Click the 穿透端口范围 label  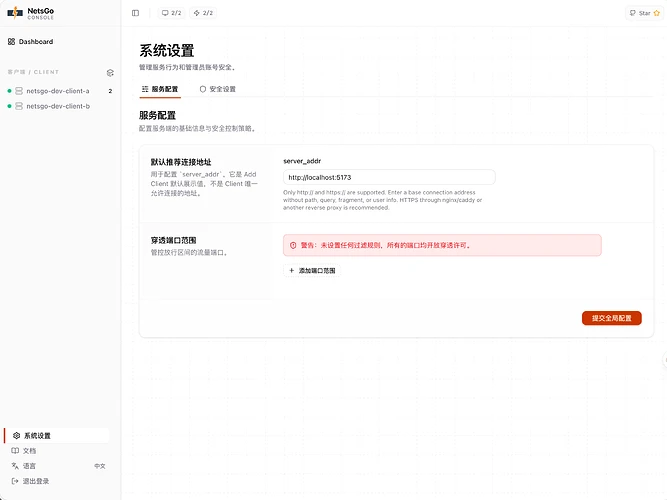pos(173,240)
